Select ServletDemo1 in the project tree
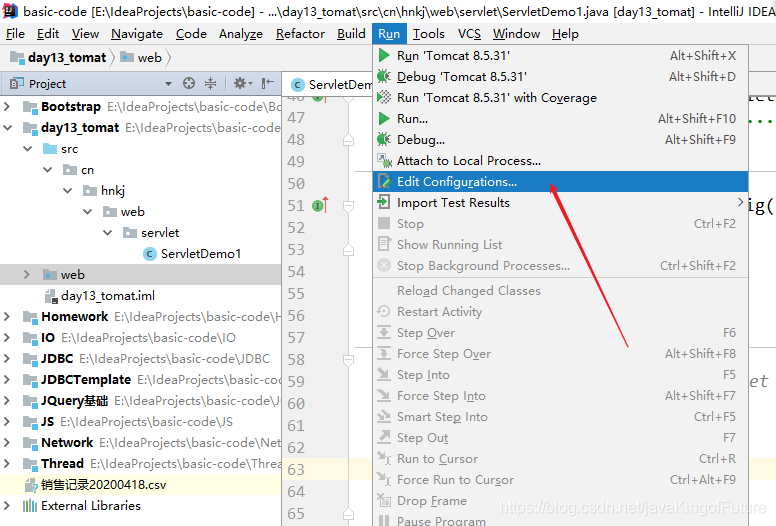This screenshot has height=526, width=776. coord(200,254)
